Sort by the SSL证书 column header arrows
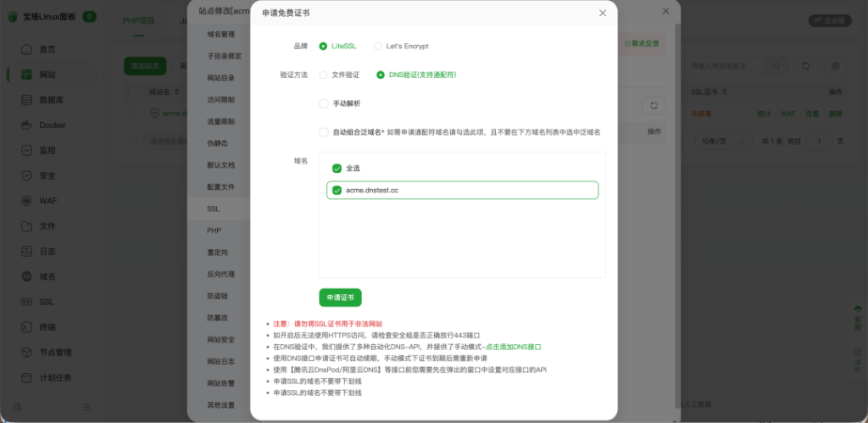This screenshot has height=423, width=868. [724, 92]
